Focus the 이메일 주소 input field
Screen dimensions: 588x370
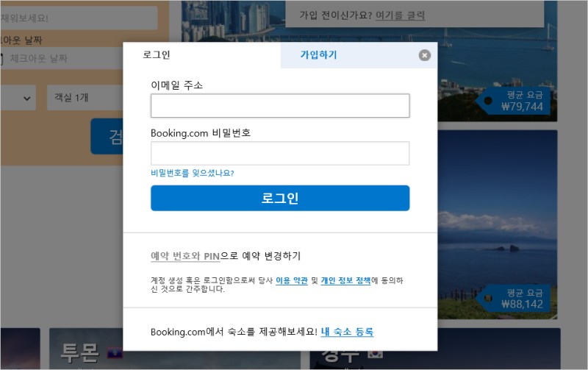280,106
